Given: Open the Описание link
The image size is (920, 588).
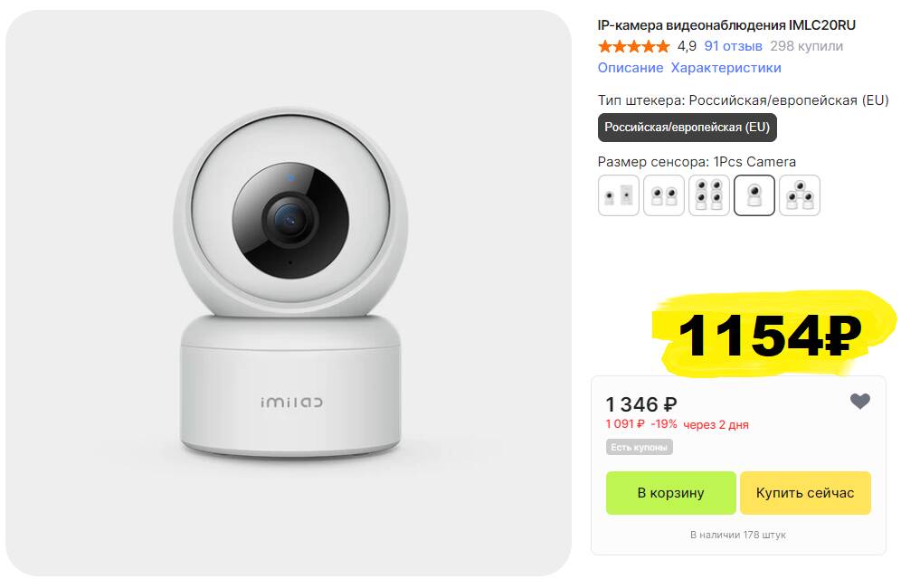Looking at the screenshot, I should tap(631, 68).
